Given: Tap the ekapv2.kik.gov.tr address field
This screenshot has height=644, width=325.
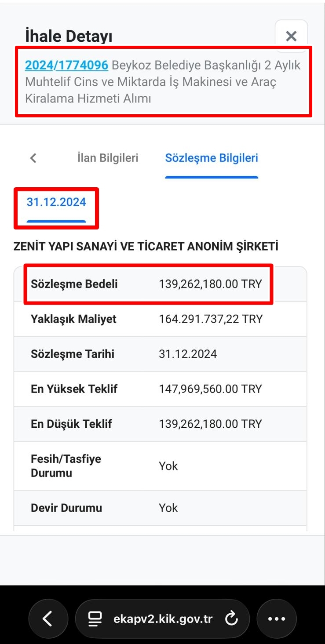Looking at the screenshot, I should [163, 619].
